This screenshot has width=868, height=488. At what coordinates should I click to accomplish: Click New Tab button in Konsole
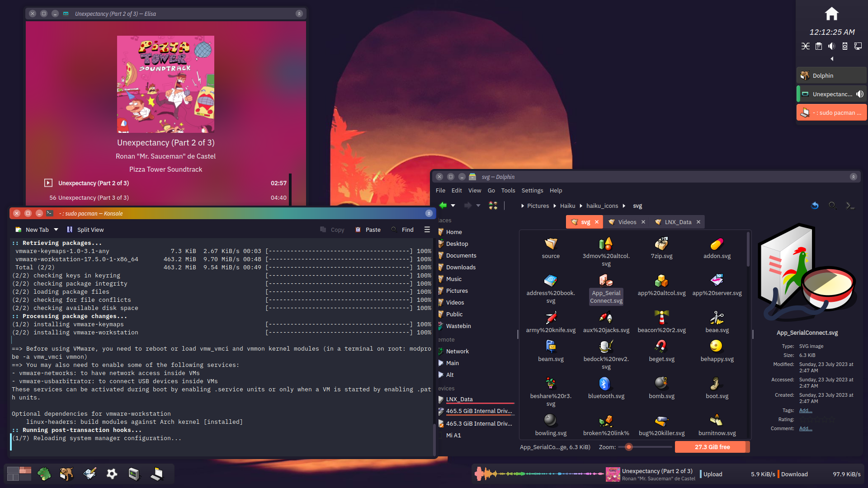[x=32, y=230]
